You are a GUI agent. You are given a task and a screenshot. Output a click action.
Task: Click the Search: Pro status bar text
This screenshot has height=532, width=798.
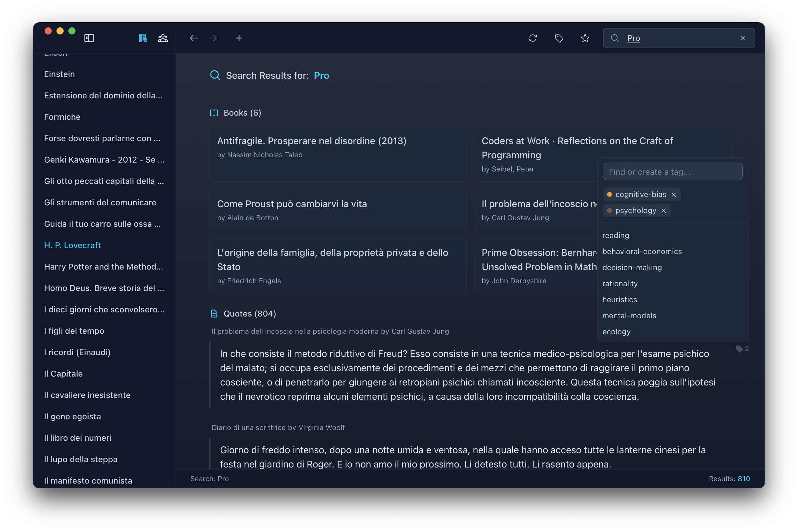tap(209, 479)
